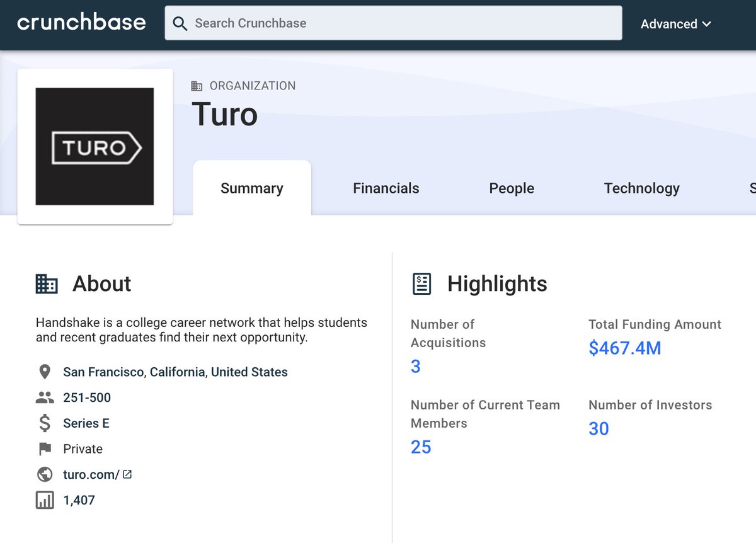
Task: Go to the Technology tab
Action: pyautogui.click(x=641, y=188)
